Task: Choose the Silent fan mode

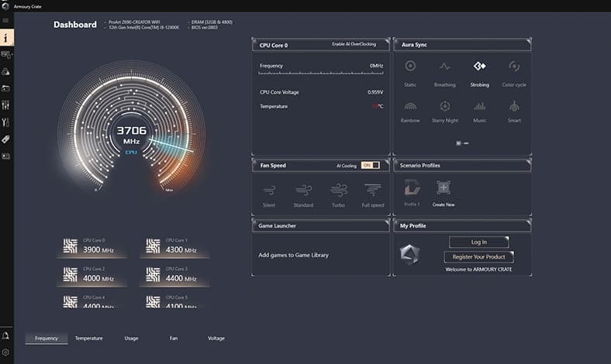Action: click(x=269, y=196)
